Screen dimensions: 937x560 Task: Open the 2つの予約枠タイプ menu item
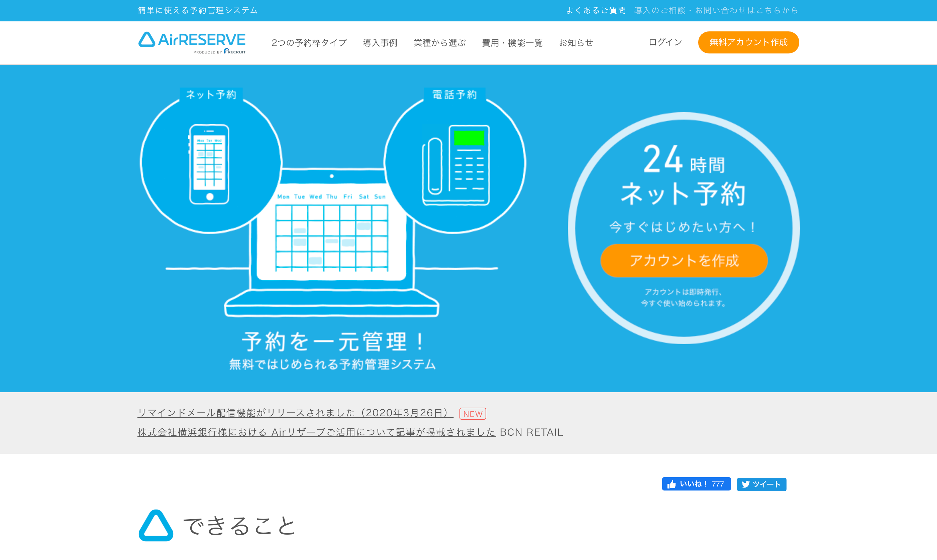309,43
